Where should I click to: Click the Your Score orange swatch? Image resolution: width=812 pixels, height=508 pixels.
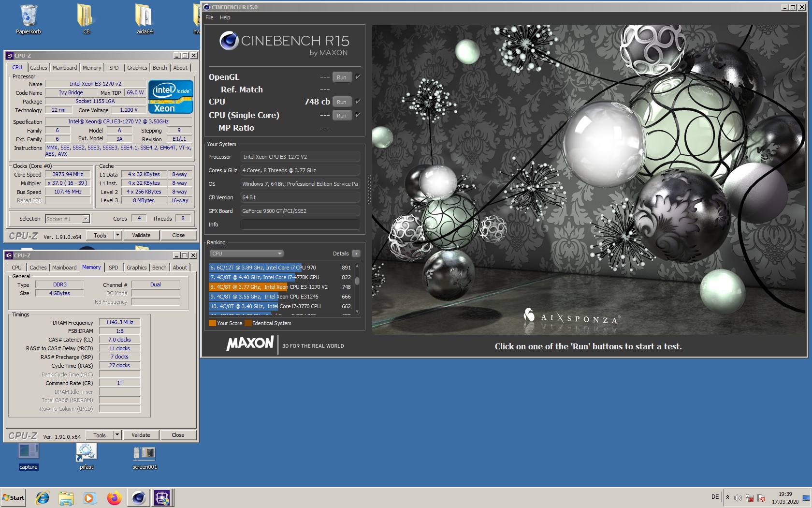pos(212,323)
